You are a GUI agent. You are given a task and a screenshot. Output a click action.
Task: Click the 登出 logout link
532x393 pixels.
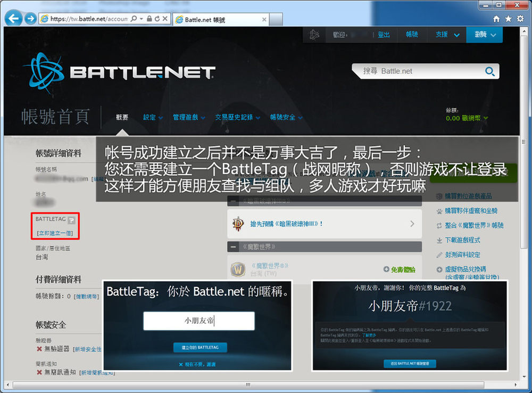[x=384, y=35]
